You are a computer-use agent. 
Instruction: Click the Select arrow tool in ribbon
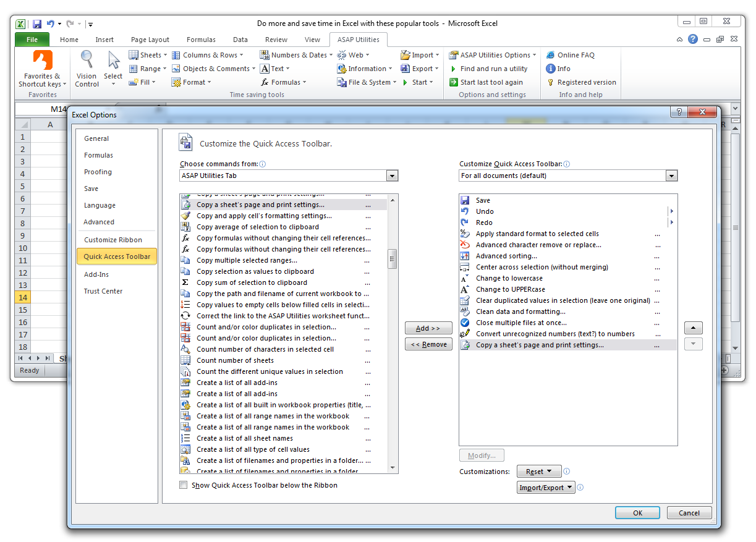click(113, 60)
